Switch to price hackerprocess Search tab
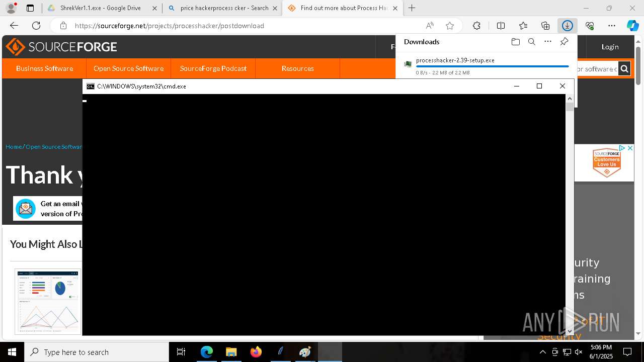Image resolution: width=644 pixels, height=362 pixels. tap(224, 8)
